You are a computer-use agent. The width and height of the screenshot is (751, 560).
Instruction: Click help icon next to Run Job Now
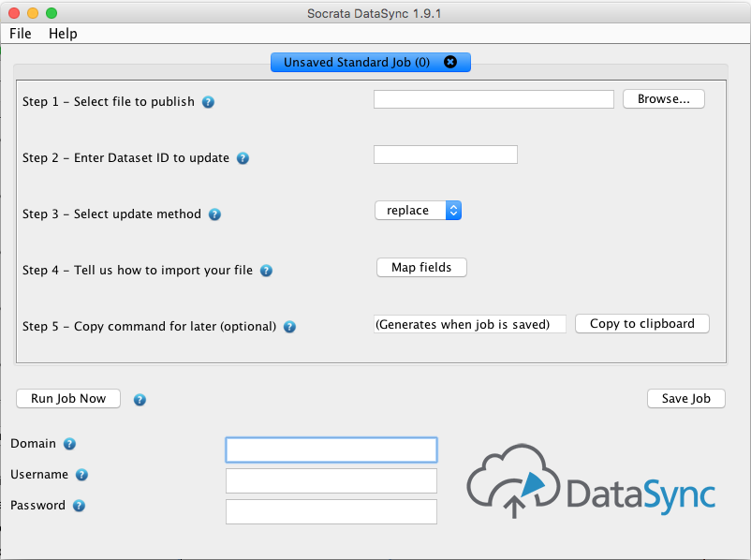click(x=140, y=400)
